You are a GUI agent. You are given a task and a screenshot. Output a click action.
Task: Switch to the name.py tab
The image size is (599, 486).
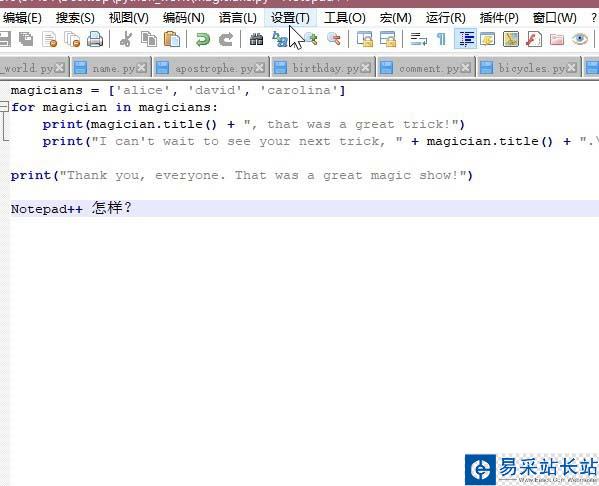(111, 68)
